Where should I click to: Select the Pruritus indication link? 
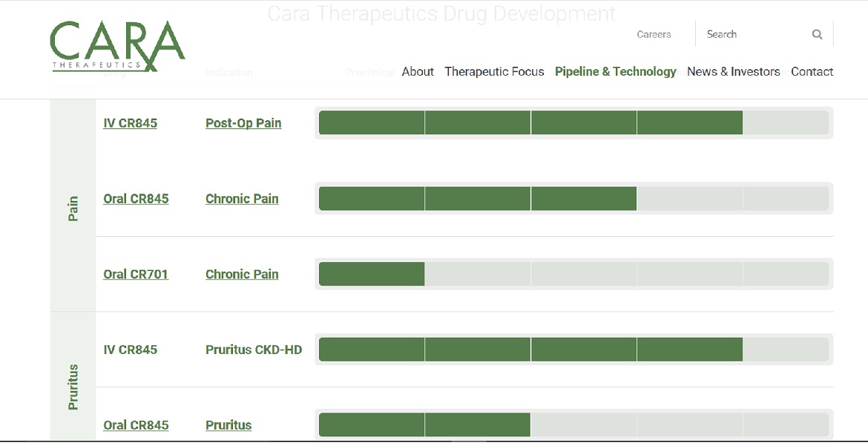pyautogui.click(x=228, y=424)
